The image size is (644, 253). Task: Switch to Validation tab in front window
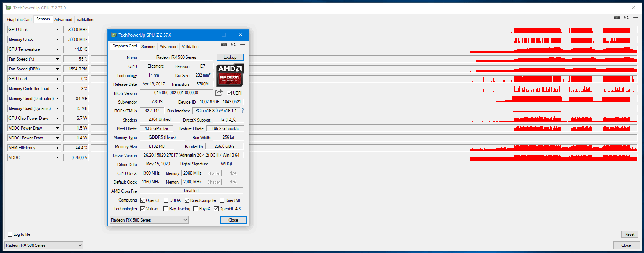click(x=190, y=47)
